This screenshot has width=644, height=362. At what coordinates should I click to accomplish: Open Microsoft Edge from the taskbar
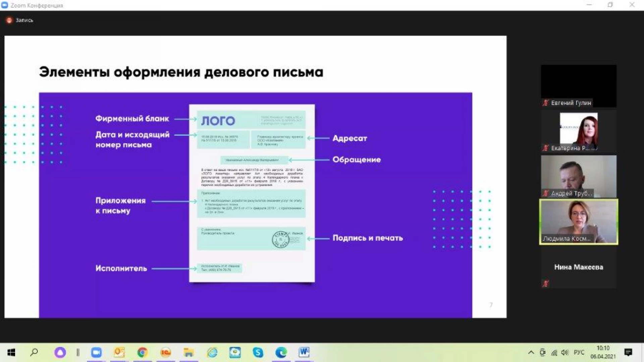281,352
